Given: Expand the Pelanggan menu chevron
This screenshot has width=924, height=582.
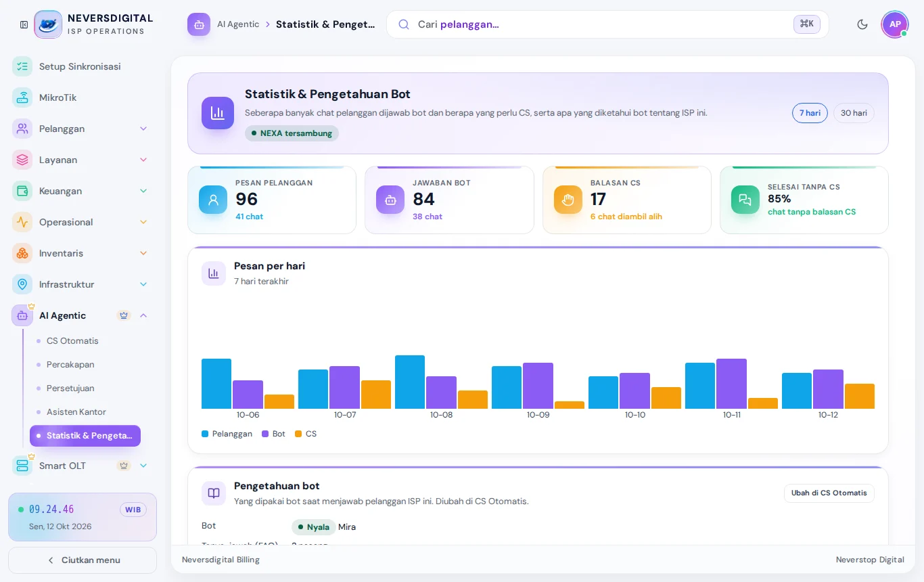Looking at the screenshot, I should click(143, 129).
